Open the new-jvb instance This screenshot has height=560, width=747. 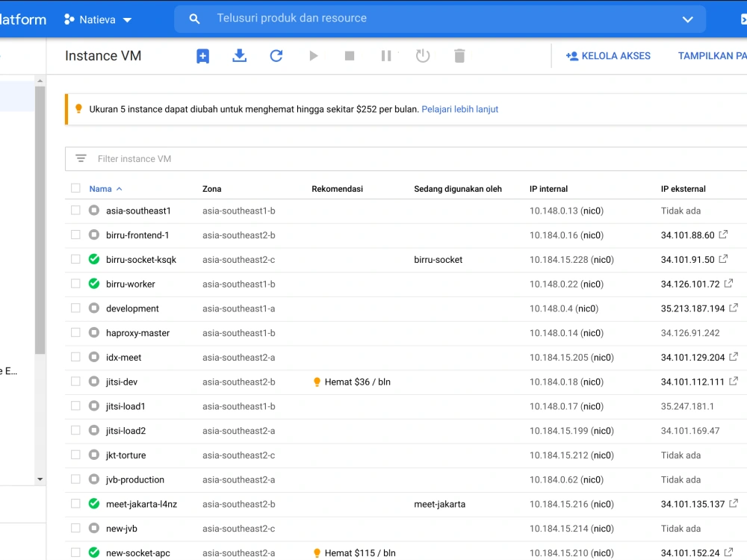tap(122, 529)
